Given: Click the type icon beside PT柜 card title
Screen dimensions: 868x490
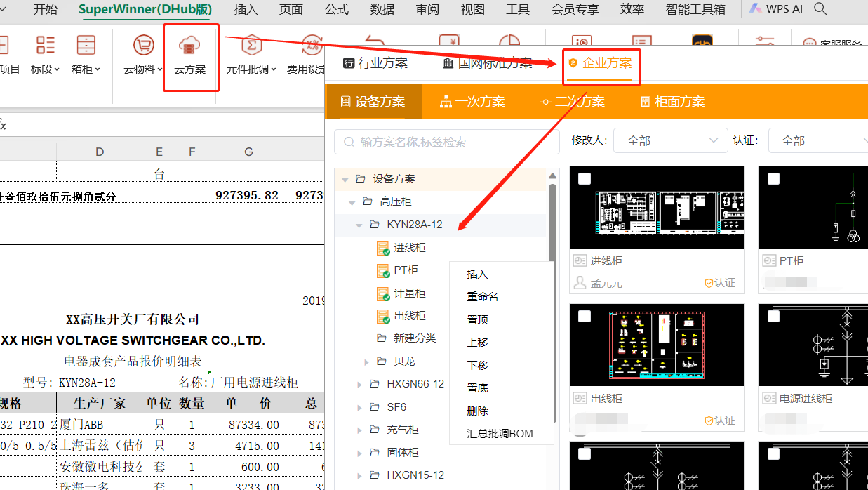Looking at the screenshot, I should 768,260.
